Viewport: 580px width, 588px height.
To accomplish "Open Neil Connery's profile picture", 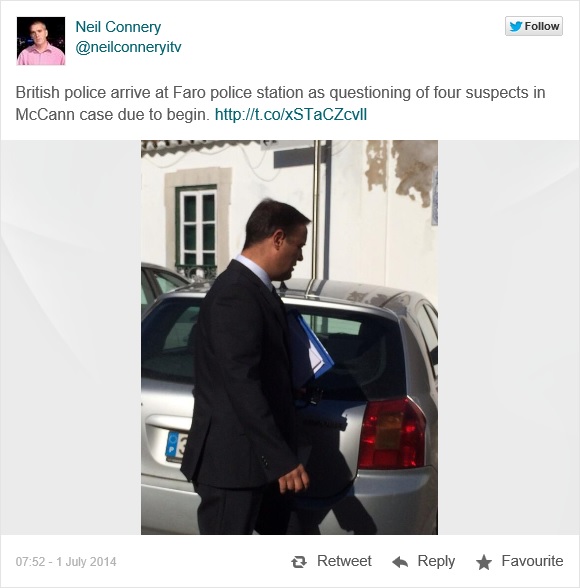I will [x=41, y=41].
